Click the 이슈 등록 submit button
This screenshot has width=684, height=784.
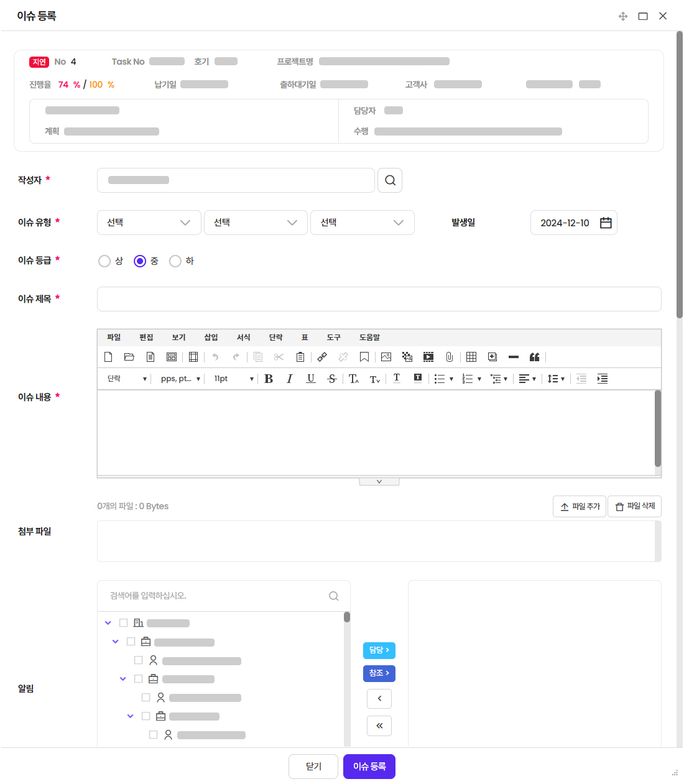click(369, 767)
